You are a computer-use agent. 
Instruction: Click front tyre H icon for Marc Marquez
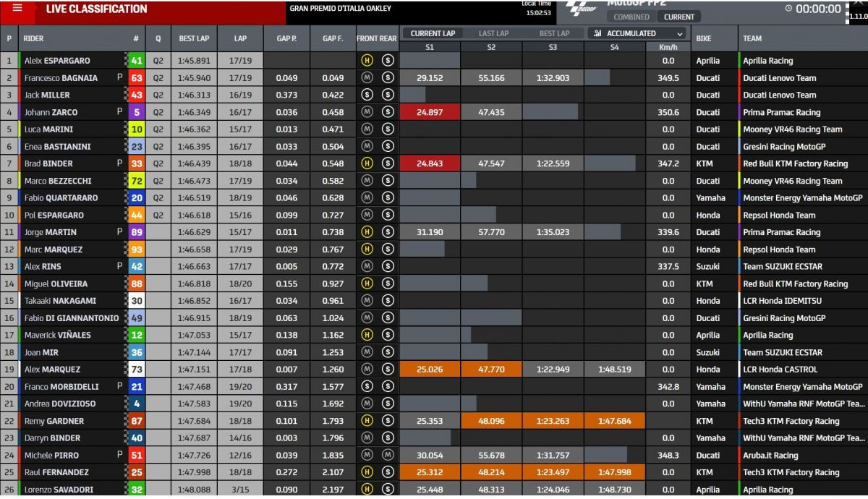367,249
